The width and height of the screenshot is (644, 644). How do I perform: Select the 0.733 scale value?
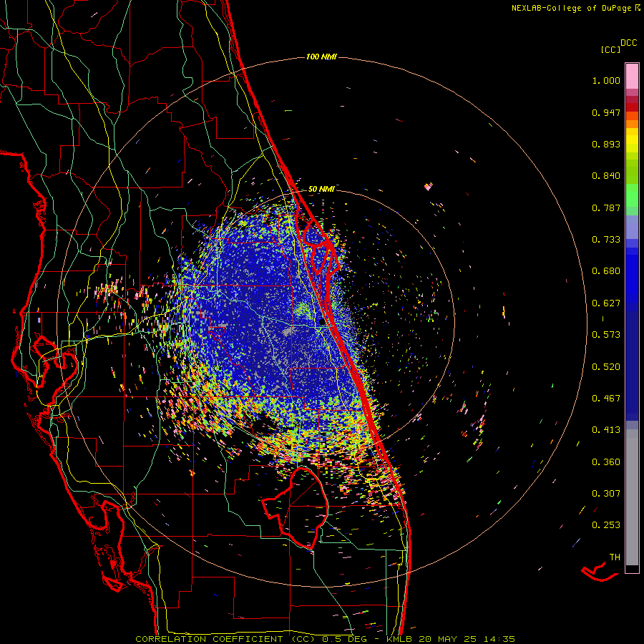[x=606, y=240]
